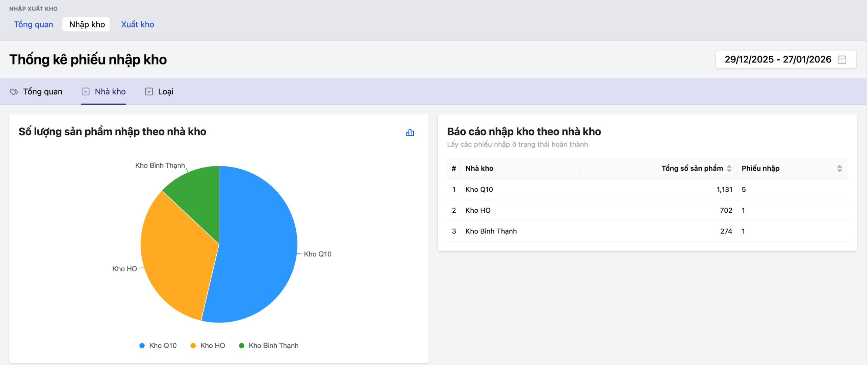Sort by Phiếu nhập column arrows
The image size is (868, 365).
point(839,168)
